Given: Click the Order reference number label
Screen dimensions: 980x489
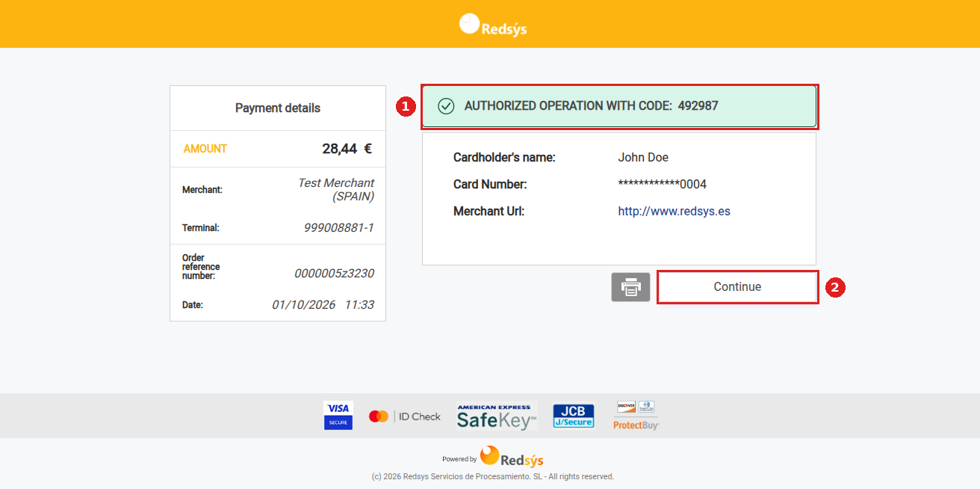Looking at the screenshot, I should (201, 267).
